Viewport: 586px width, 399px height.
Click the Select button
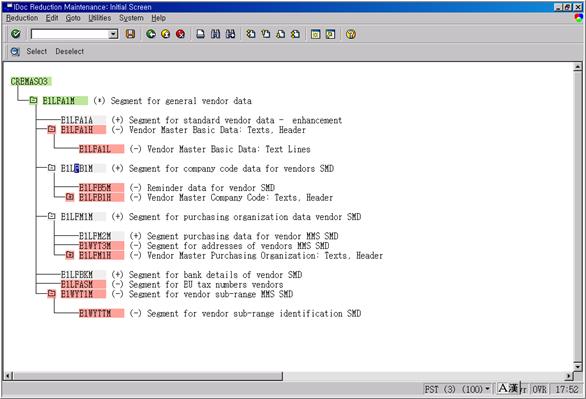pos(37,52)
